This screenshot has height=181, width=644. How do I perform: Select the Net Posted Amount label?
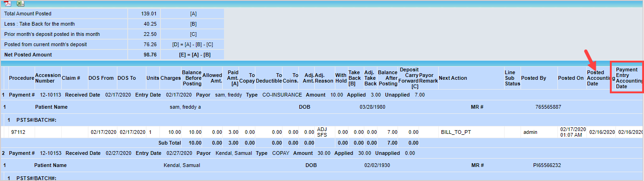(x=28, y=55)
